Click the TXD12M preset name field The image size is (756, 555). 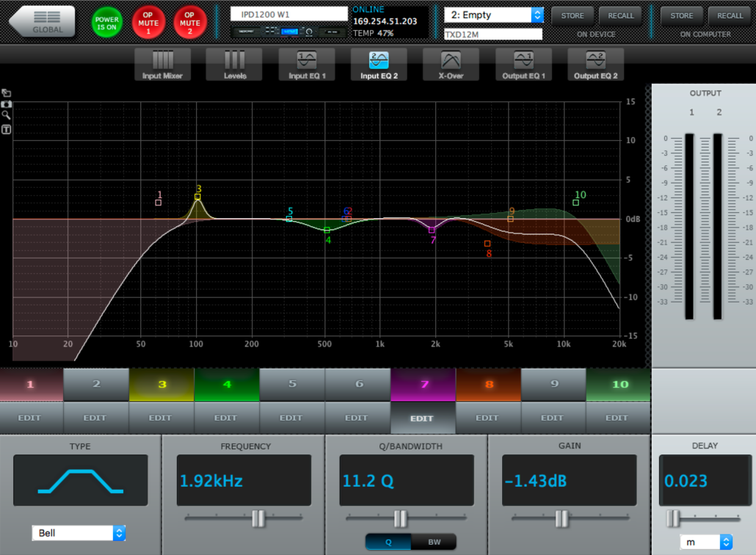pos(493,35)
